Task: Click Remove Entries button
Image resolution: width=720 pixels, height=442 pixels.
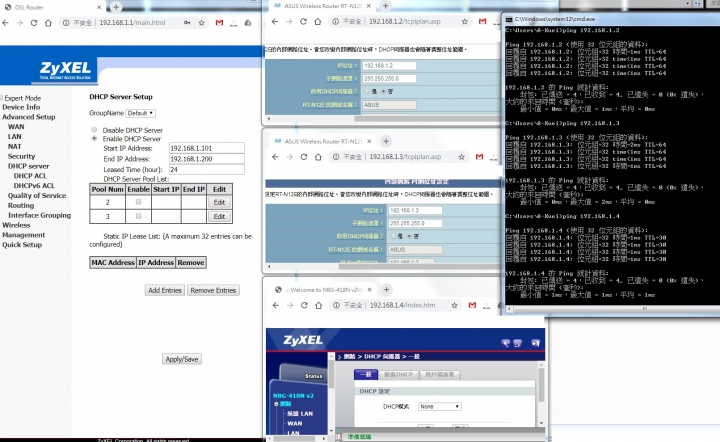Action: click(x=213, y=290)
